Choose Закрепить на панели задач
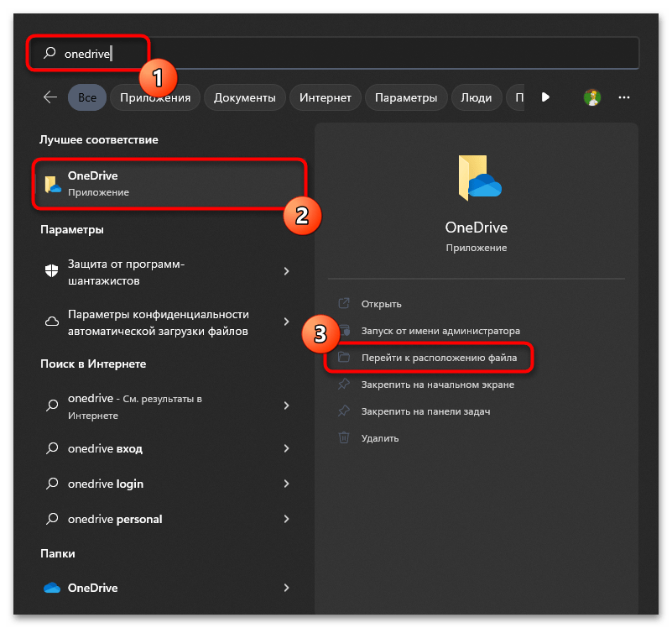Screen dimensions: 672x628 (425, 411)
